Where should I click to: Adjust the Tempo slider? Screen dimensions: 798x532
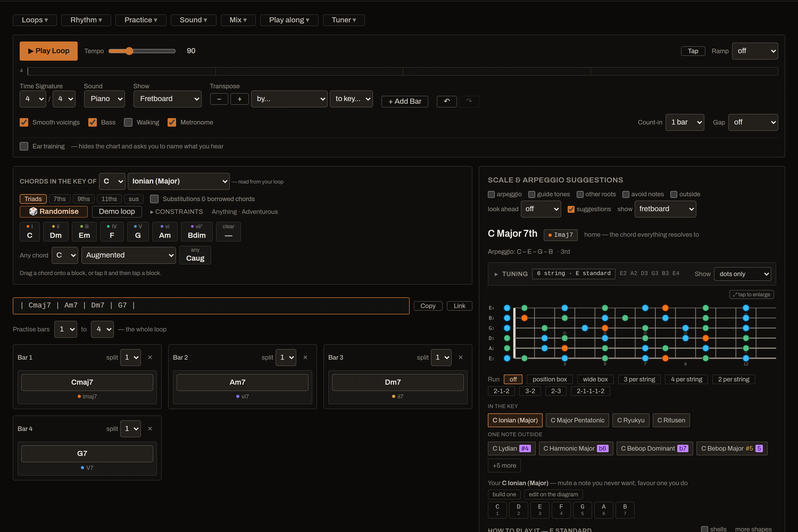pos(142,51)
